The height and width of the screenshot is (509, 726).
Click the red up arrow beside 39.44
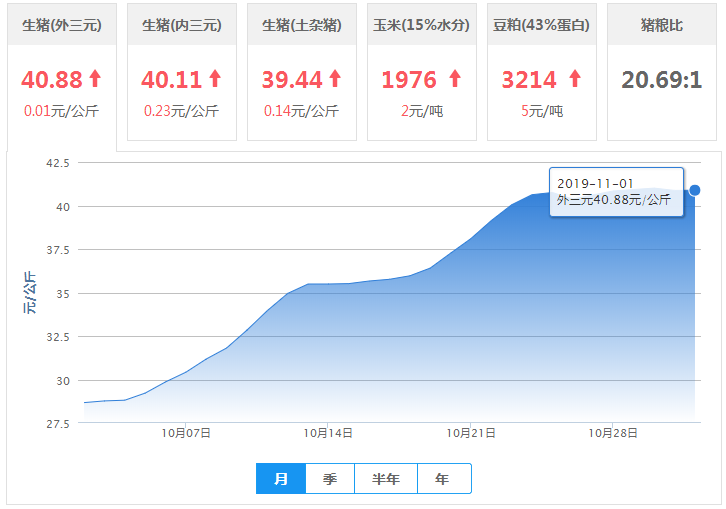coord(334,78)
